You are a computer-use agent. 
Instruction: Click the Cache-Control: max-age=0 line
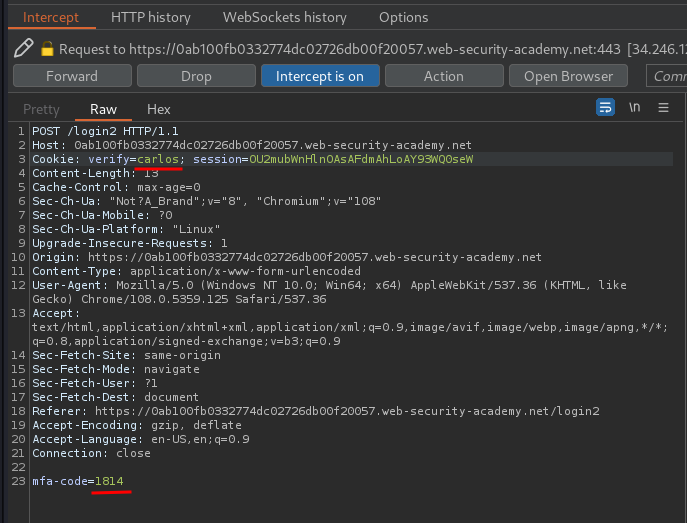coord(116,187)
